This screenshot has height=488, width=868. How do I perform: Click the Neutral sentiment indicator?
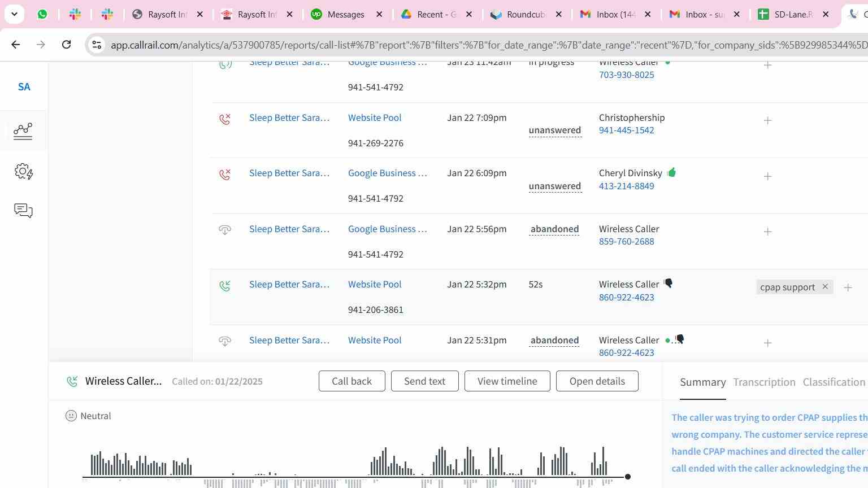coord(88,416)
